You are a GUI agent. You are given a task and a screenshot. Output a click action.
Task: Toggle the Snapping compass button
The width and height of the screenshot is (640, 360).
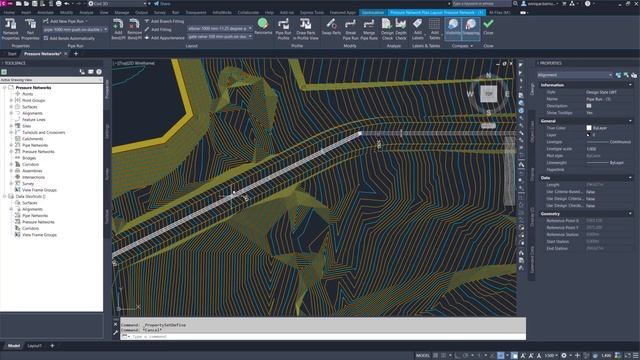pos(471,28)
